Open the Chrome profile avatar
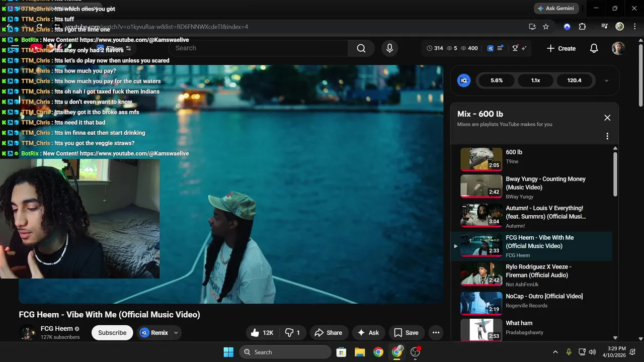Image resolution: width=644 pixels, height=362 pixels. (620, 27)
